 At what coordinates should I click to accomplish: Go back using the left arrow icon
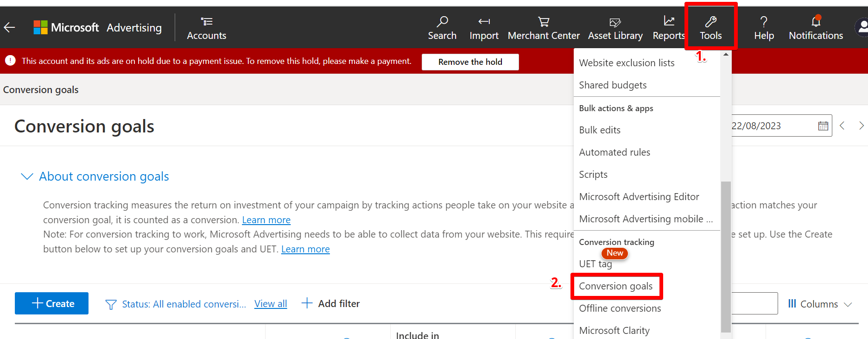[x=10, y=27]
